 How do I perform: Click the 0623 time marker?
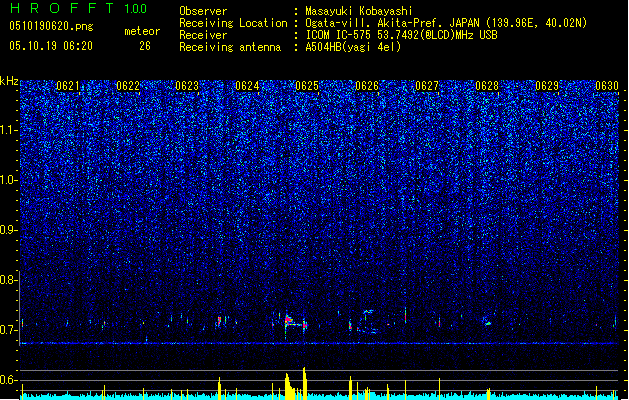click(x=187, y=86)
